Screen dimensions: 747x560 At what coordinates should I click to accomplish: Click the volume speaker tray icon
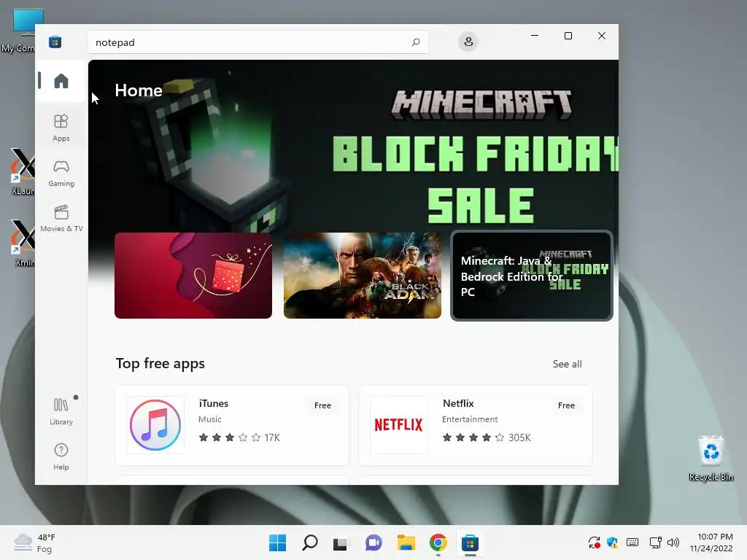pos(673,542)
